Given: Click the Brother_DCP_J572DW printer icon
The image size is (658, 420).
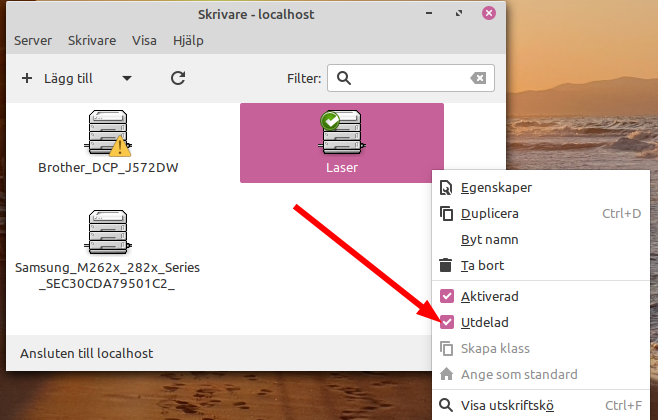Looking at the screenshot, I should tap(108, 133).
